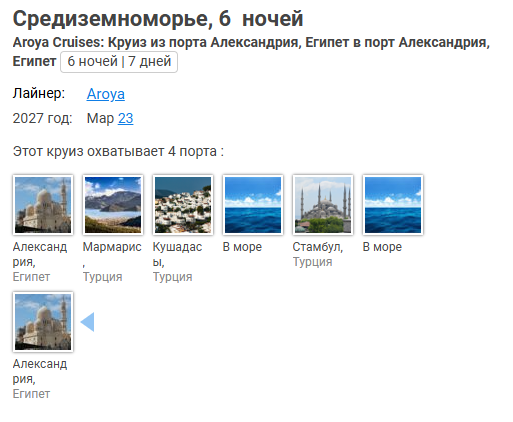Click the "В море" caption below the sixth thumbnail
Image resolution: width=513 pixels, height=422 pixels.
(x=382, y=247)
